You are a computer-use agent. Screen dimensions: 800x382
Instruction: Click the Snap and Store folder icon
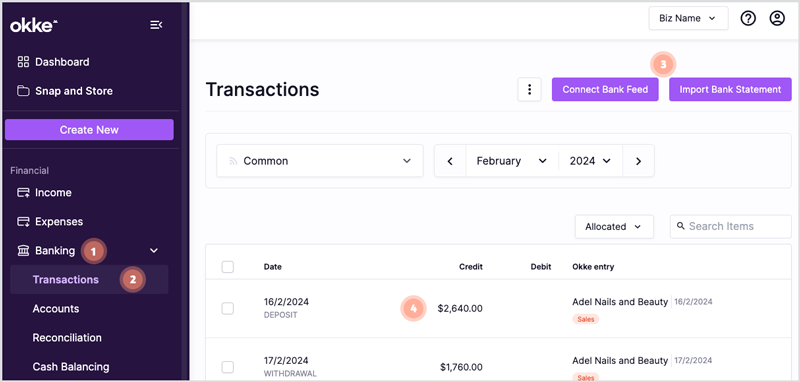[23, 91]
